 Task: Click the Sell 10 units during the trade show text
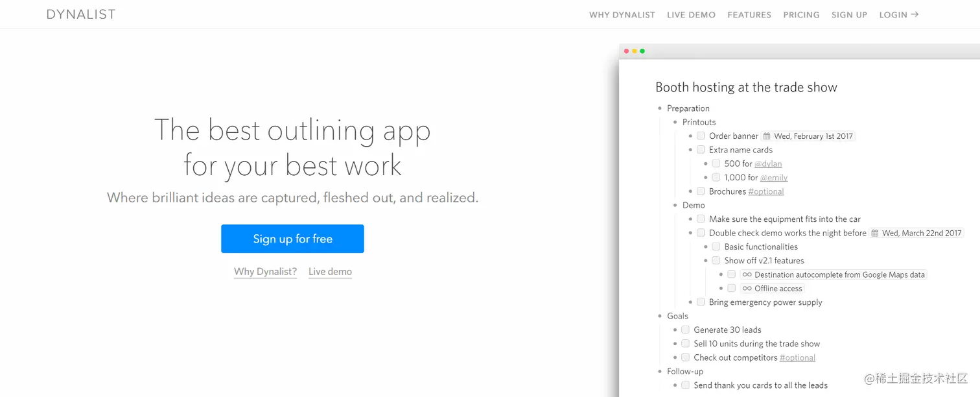click(x=756, y=344)
